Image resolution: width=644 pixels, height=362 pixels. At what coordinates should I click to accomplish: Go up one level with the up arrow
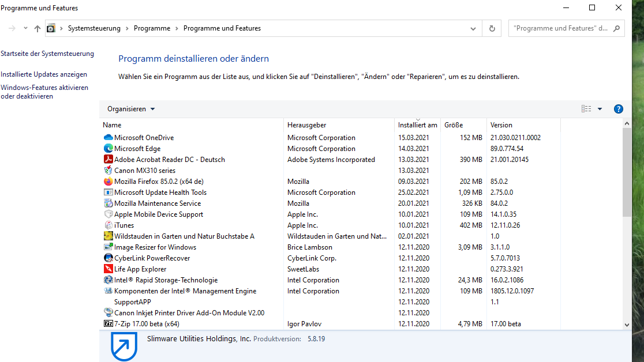38,28
